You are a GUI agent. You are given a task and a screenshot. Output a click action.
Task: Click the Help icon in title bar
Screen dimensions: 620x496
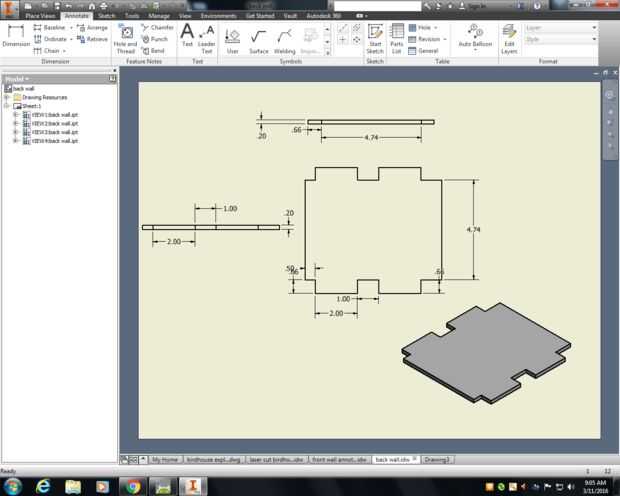pos(537,6)
